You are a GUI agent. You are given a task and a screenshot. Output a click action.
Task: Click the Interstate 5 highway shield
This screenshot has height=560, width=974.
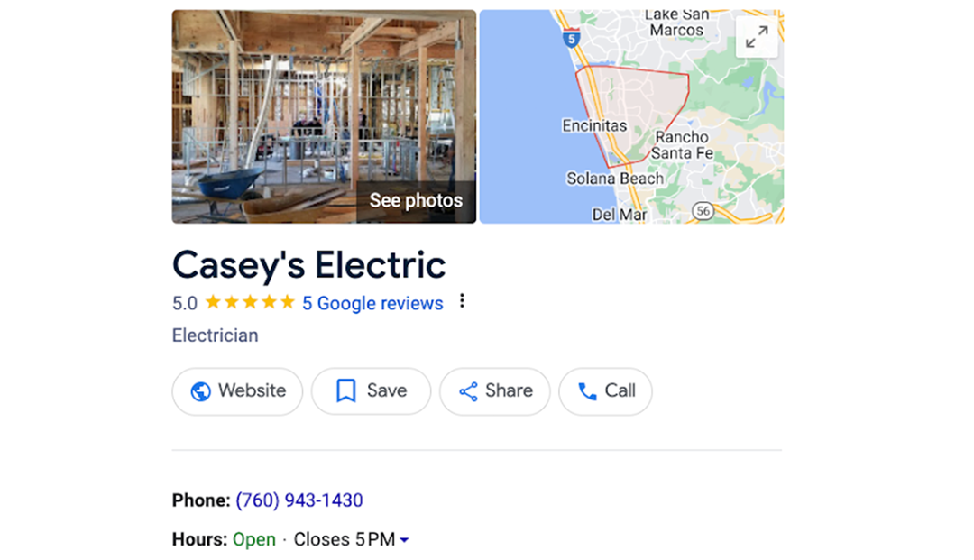[570, 39]
